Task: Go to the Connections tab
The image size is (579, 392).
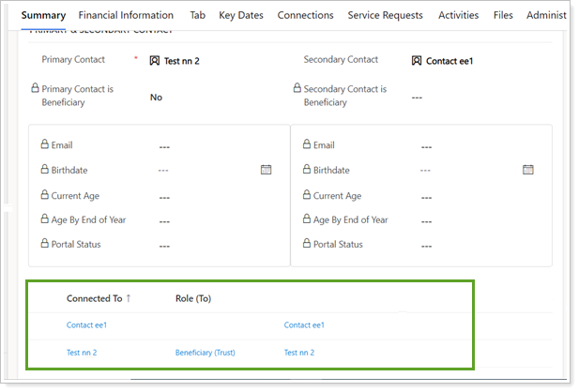Action: 305,15
